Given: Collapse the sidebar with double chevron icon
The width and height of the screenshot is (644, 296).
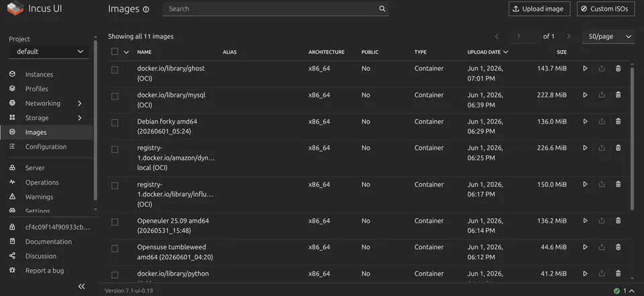Looking at the screenshot, I should (81, 287).
